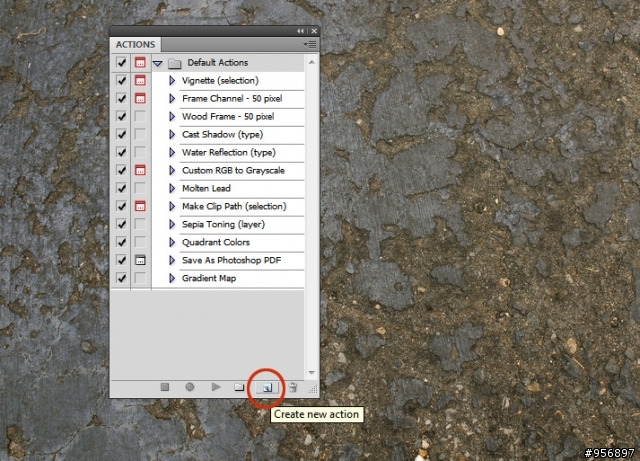Expand the Gradient Map action

pyautogui.click(x=172, y=278)
